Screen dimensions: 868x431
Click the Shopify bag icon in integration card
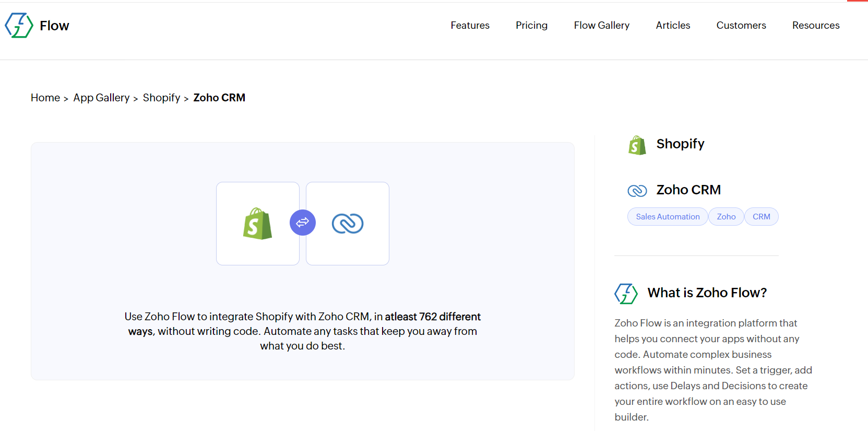coord(257,224)
